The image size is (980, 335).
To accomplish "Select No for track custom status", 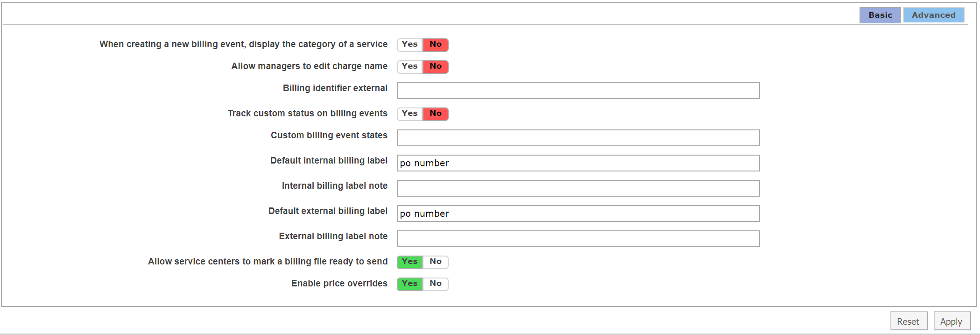I will pos(435,114).
